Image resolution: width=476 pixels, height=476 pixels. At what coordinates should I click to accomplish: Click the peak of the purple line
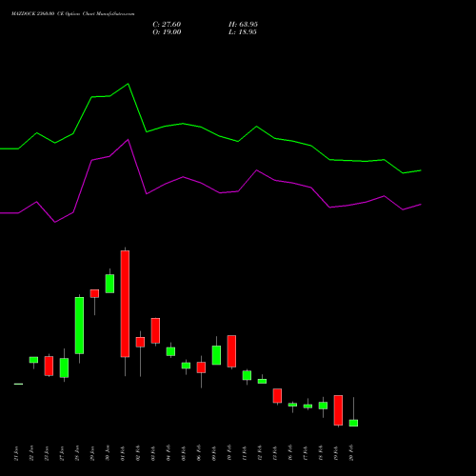pos(128,140)
